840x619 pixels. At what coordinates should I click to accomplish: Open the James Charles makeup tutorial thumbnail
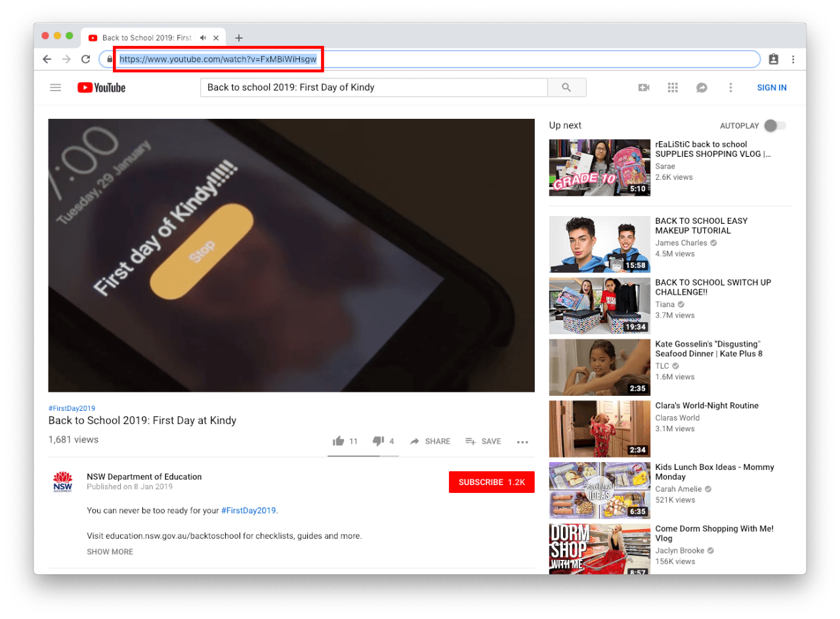(x=599, y=244)
